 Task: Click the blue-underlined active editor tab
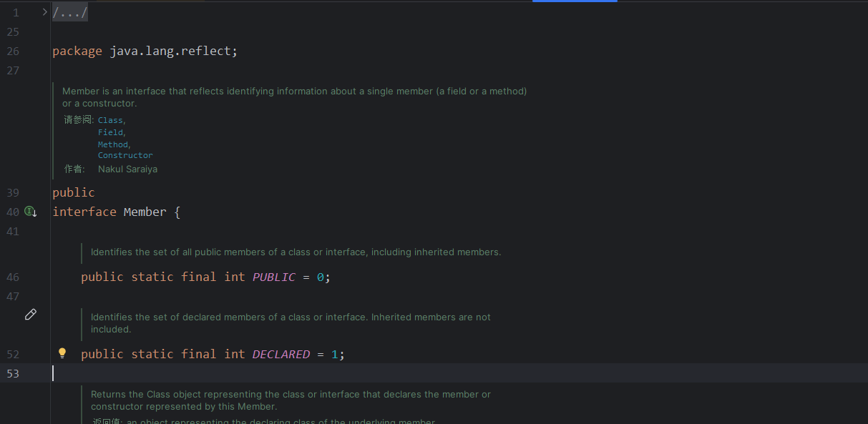pos(575,1)
